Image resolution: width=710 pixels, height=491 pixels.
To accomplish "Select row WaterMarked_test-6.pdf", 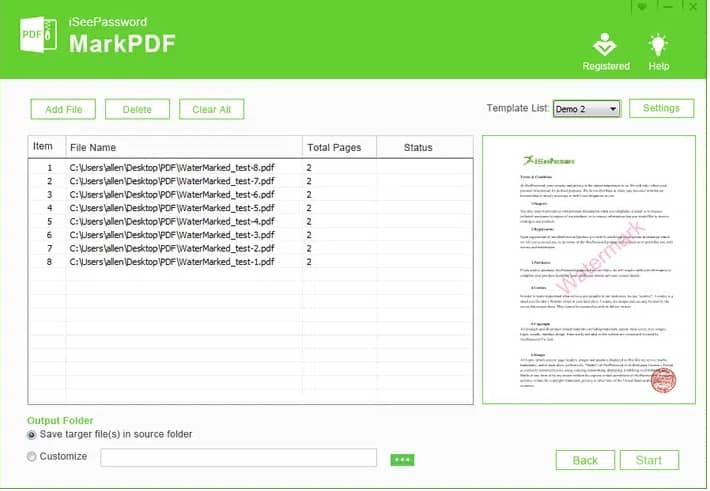I will 250,195.
